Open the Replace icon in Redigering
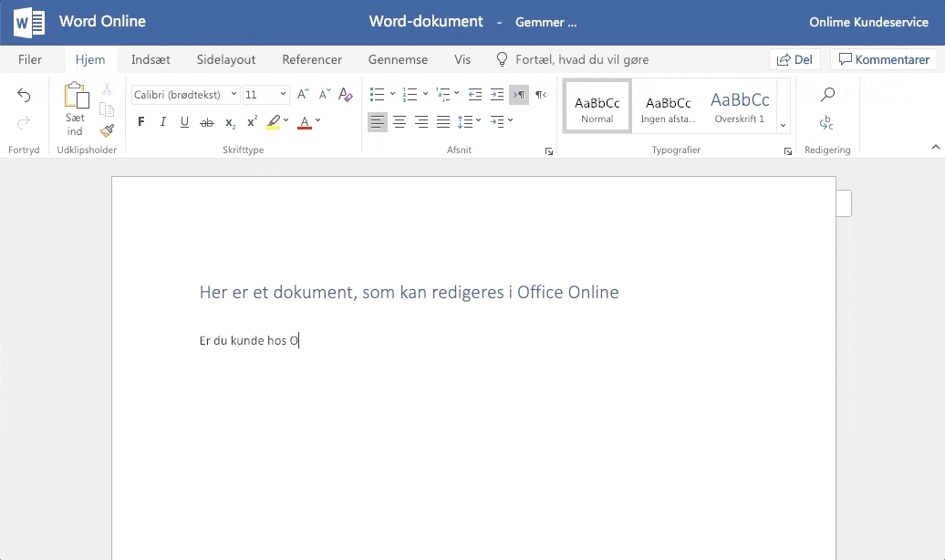 click(826, 123)
